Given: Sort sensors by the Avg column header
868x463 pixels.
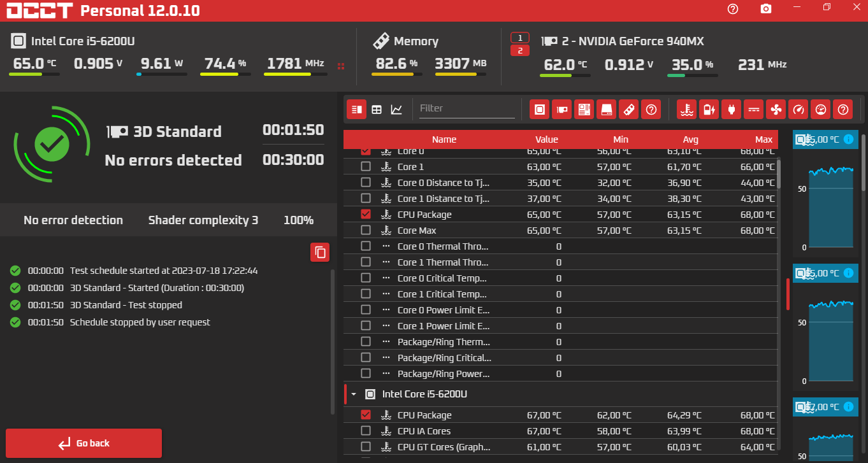Looking at the screenshot, I should 690,139.
